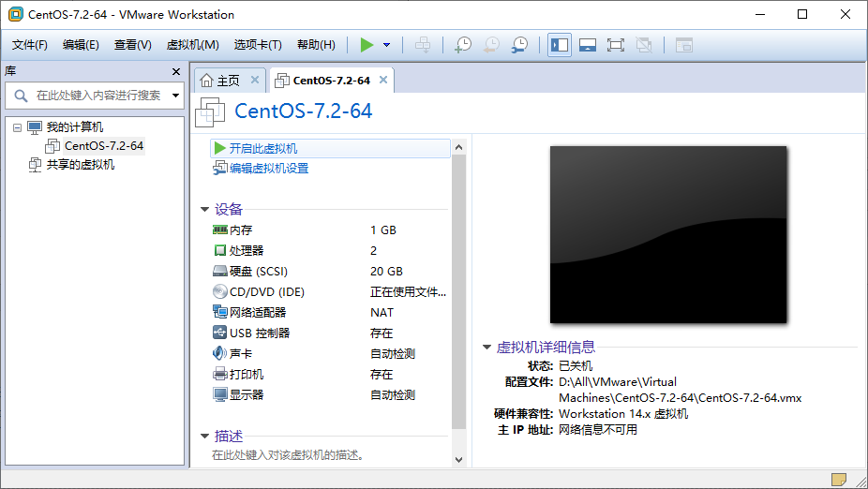Open the power options dropdown arrow
This screenshot has height=489, width=868.
point(386,45)
